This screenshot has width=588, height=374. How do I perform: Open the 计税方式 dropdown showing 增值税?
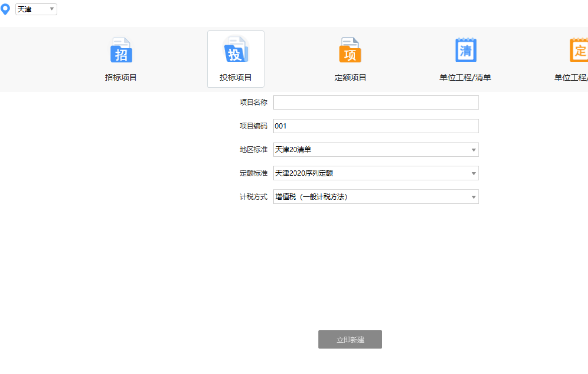[376, 197]
